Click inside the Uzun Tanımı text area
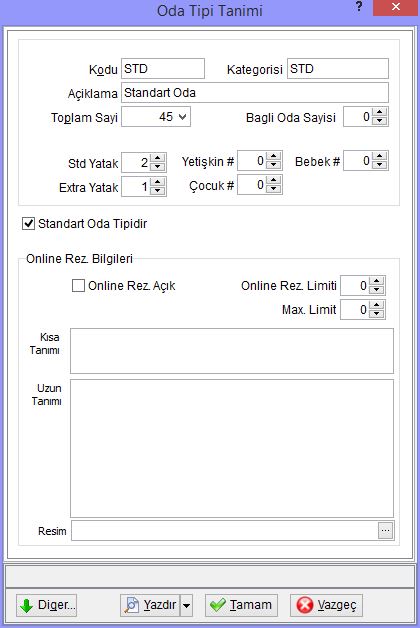 point(232,448)
